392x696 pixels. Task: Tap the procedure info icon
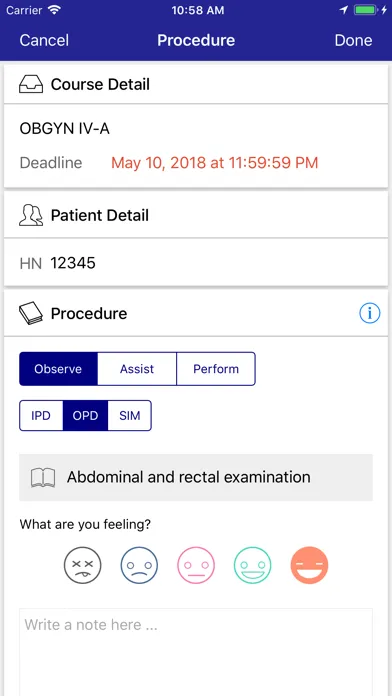point(369,314)
